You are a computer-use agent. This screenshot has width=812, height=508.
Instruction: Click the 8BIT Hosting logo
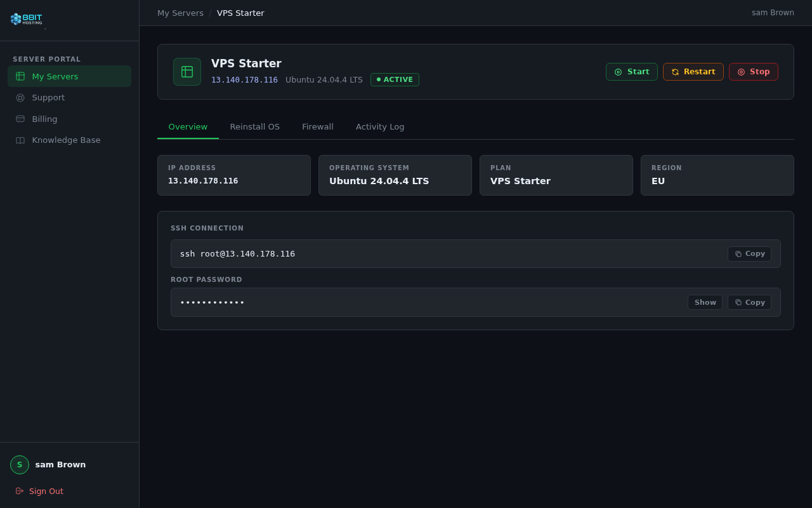click(26, 19)
